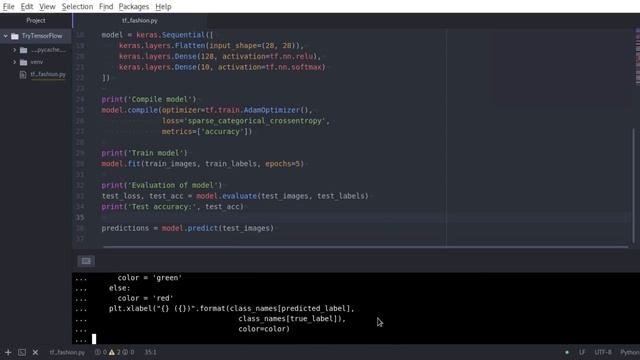The width and height of the screenshot is (640, 360).
Task: Expand the __pycache__ folder
Action: point(14,50)
